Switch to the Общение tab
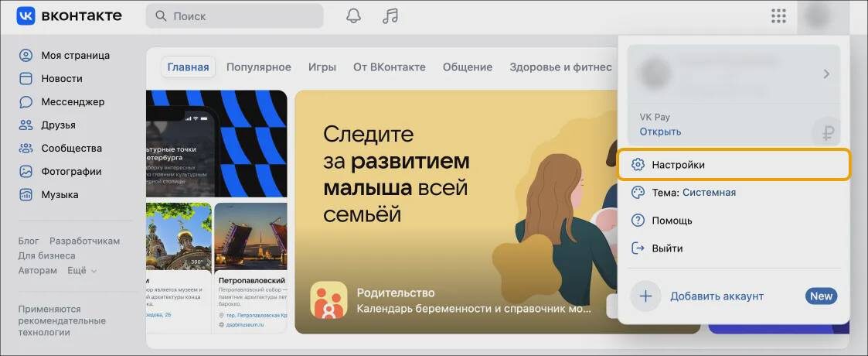Screen dimensions: 868x356 (x=467, y=67)
